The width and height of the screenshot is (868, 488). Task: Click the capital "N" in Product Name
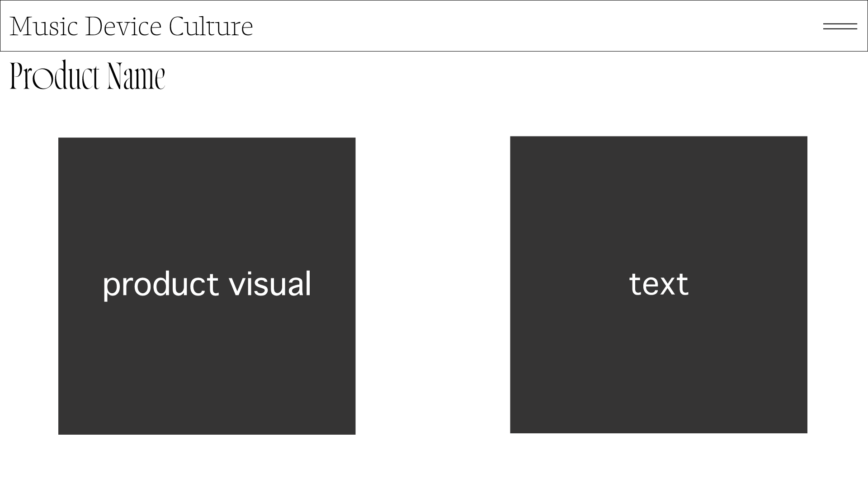[115, 75]
